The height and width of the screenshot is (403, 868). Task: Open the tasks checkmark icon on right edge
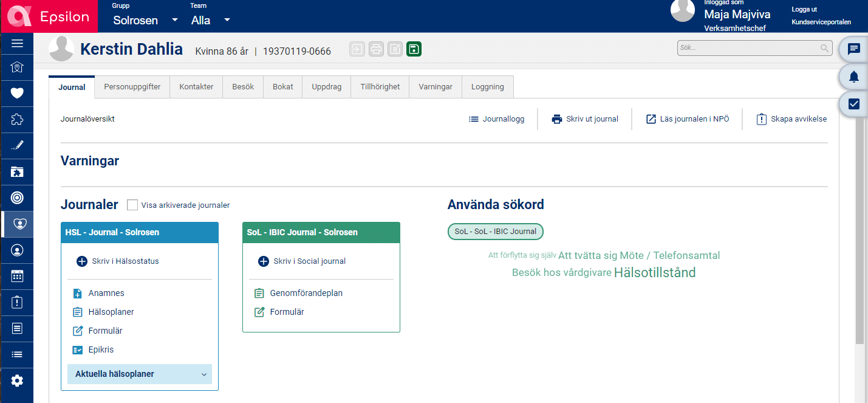tap(853, 104)
